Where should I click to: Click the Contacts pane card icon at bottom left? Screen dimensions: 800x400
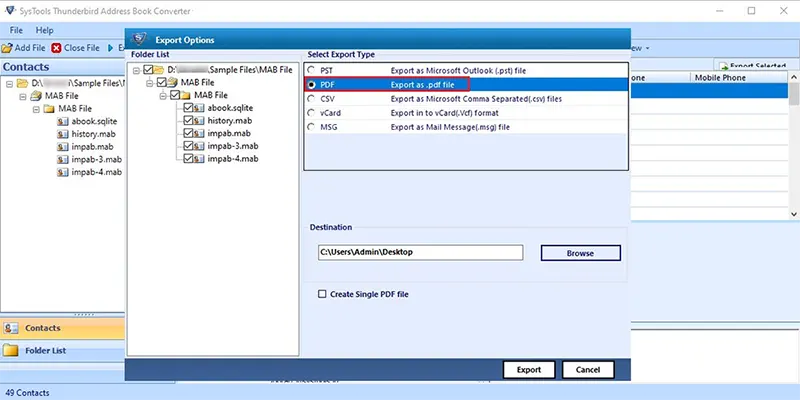click(x=11, y=329)
